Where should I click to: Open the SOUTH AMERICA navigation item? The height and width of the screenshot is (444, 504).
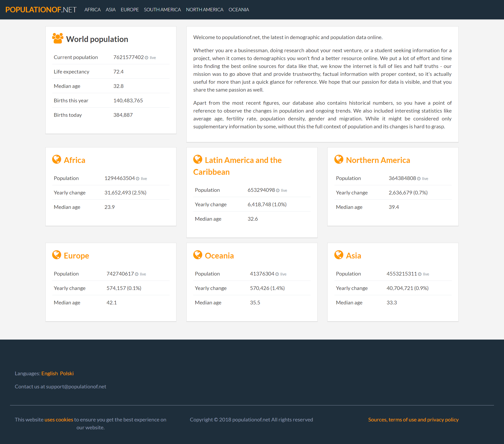[x=162, y=10]
